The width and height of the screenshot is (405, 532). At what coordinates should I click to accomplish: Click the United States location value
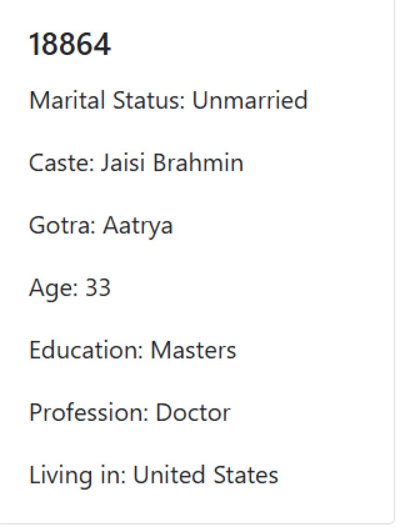click(206, 474)
